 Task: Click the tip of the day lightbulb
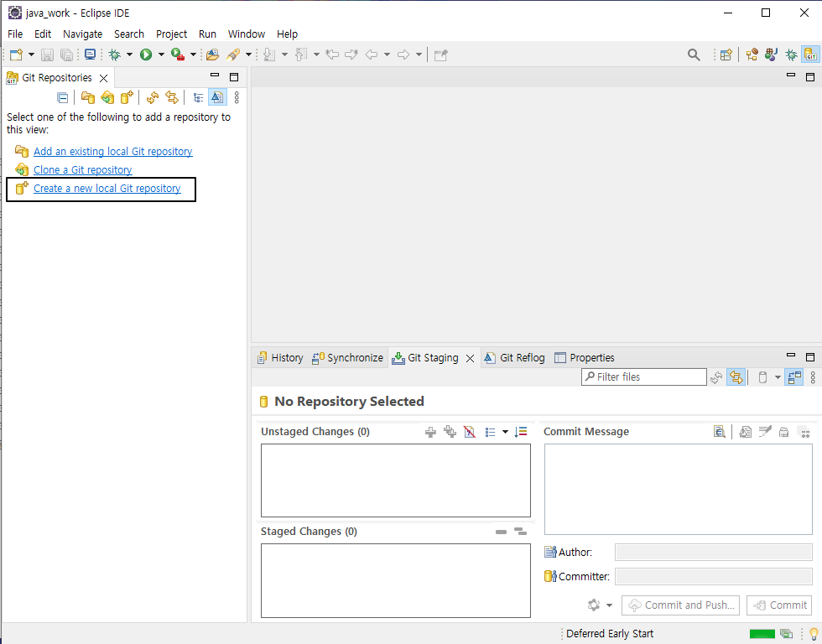click(814, 634)
